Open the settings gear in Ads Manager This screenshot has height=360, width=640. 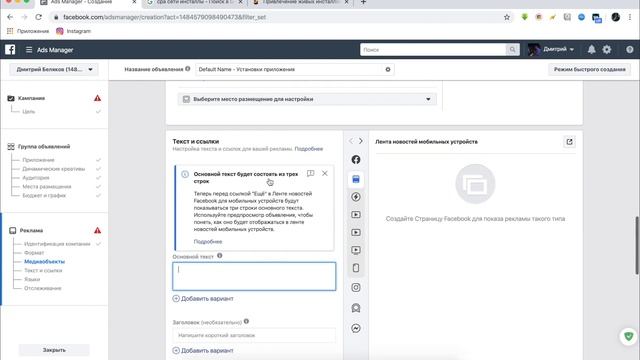(607, 49)
